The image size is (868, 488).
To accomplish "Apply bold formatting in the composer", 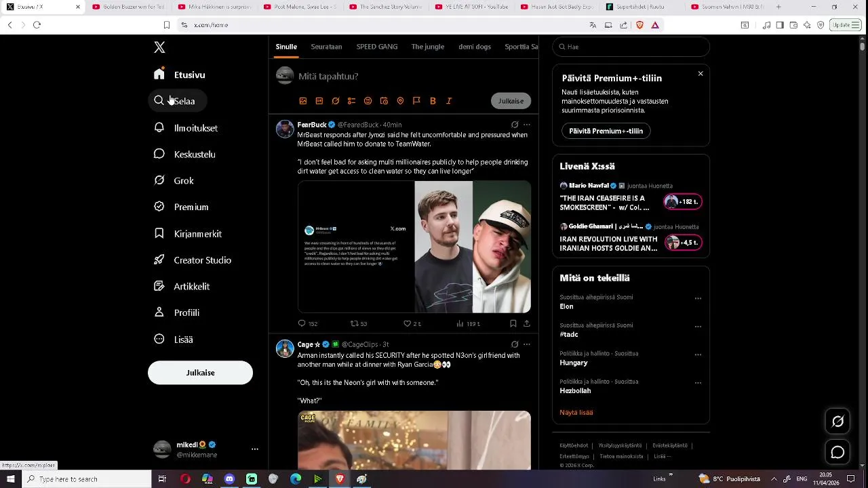I will click(433, 101).
